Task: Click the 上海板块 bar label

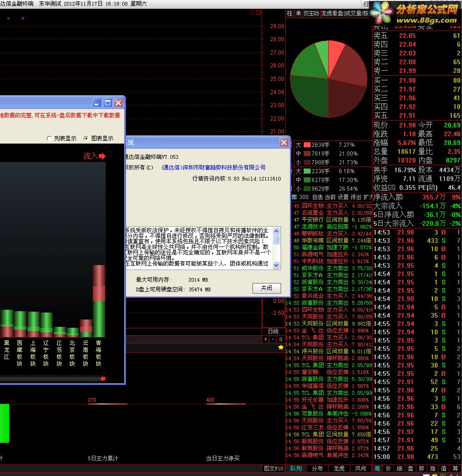Action: (33, 353)
